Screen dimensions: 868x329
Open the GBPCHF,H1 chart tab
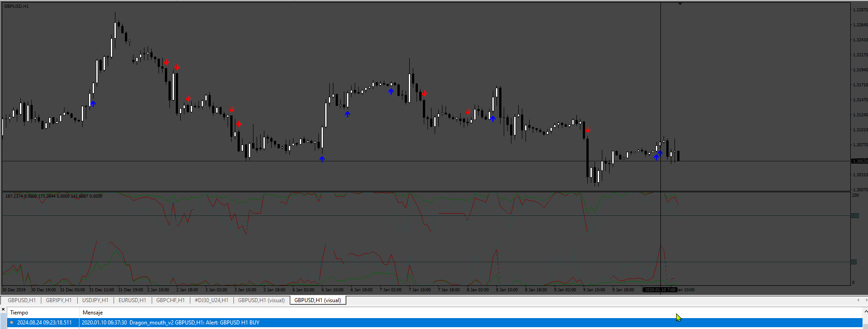pyautogui.click(x=170, y=300)
